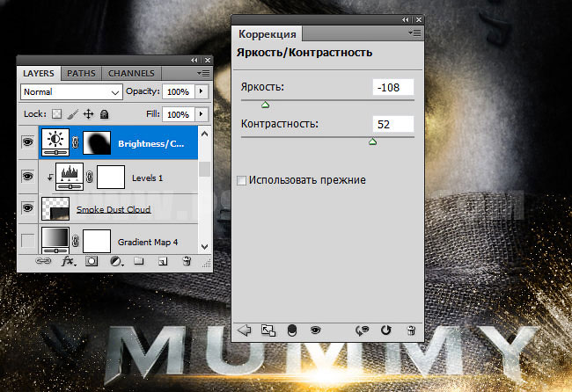Screen dimensions: 572x392
Task: Lock image pixels brush icon
Action: pos(72,114)
